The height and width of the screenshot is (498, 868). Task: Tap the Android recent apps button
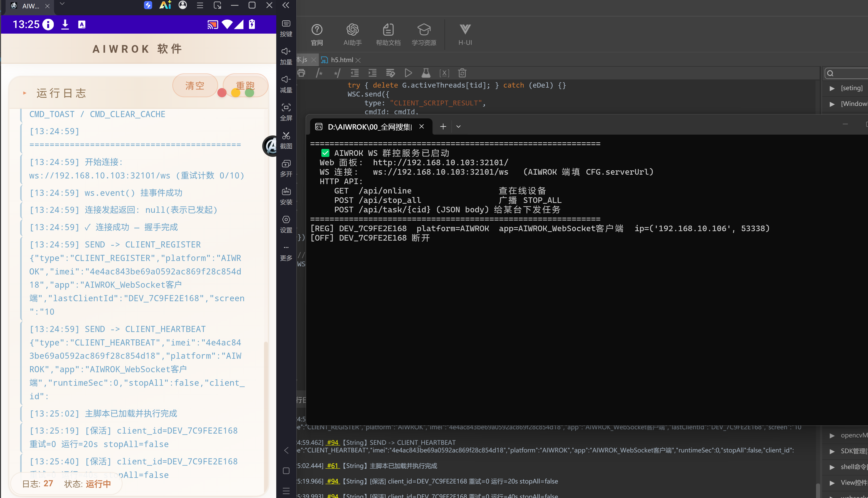click(x=286, y=491)
